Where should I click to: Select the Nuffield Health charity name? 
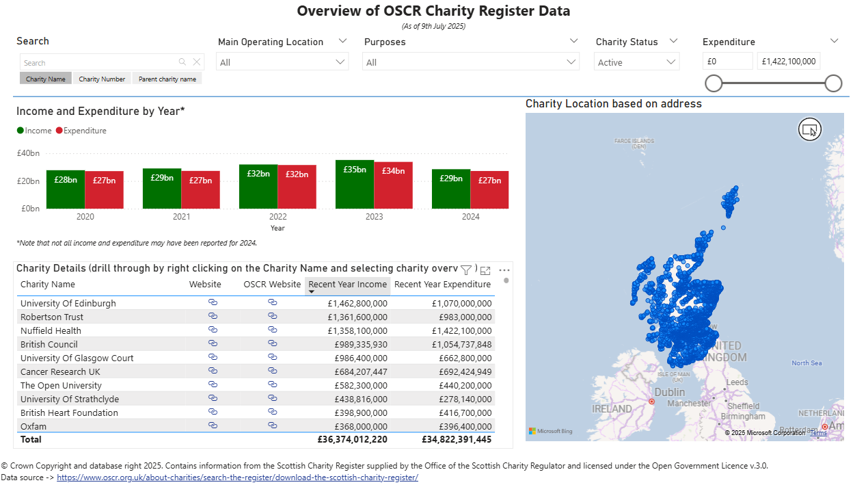[51, 330]
